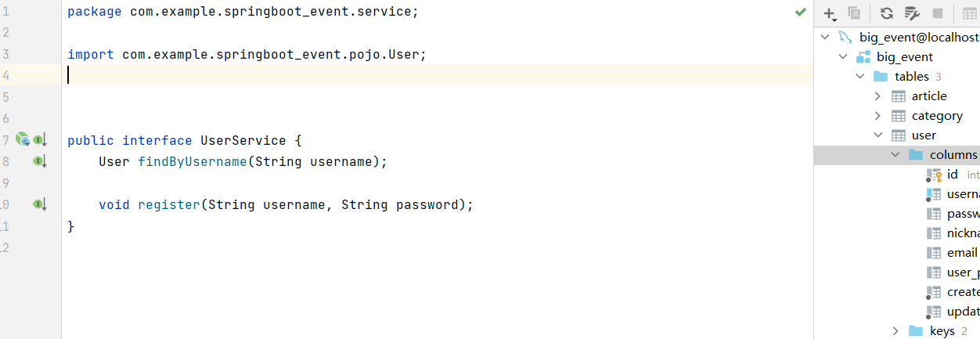Click implementation gutter icon beside register method
The height and width of the screenshot is (339, 980).
39,204
